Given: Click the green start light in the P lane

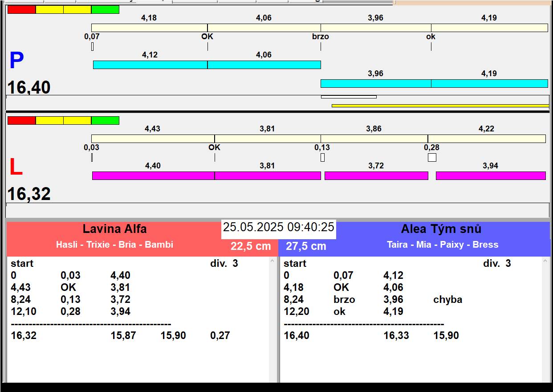Looking at the screenshot, I should point(105,9).
